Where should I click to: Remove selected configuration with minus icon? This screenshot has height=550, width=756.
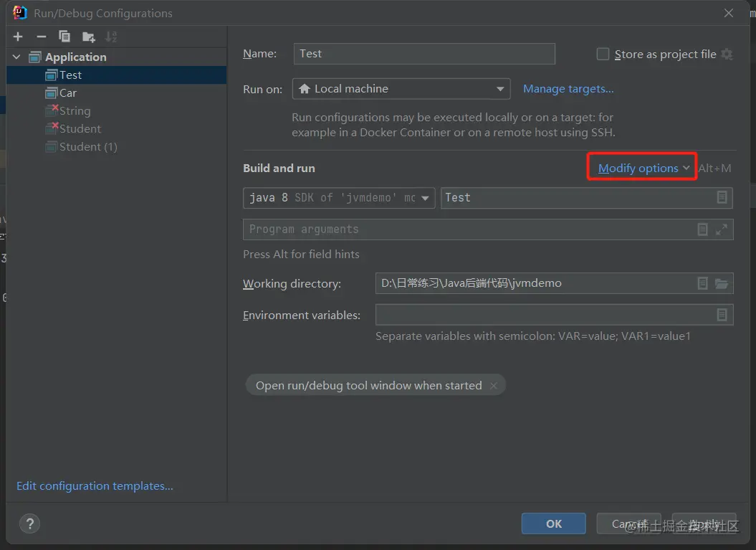click(42, 37)
